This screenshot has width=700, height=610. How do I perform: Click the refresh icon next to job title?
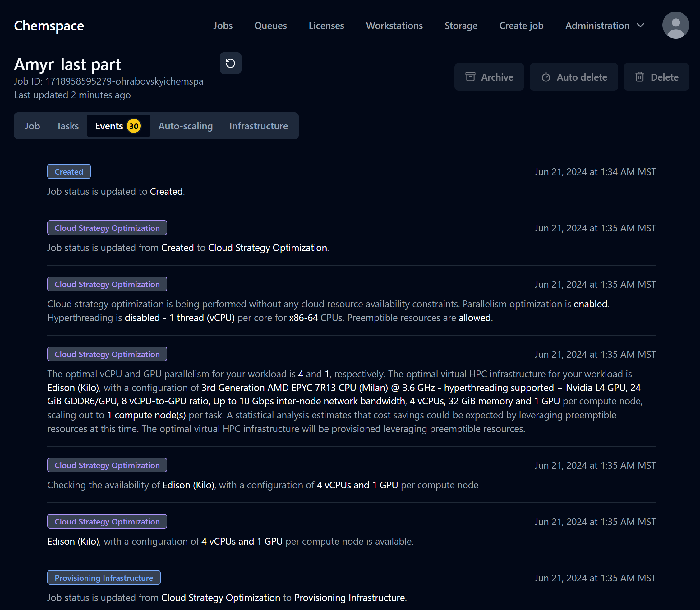pos(230,63)
